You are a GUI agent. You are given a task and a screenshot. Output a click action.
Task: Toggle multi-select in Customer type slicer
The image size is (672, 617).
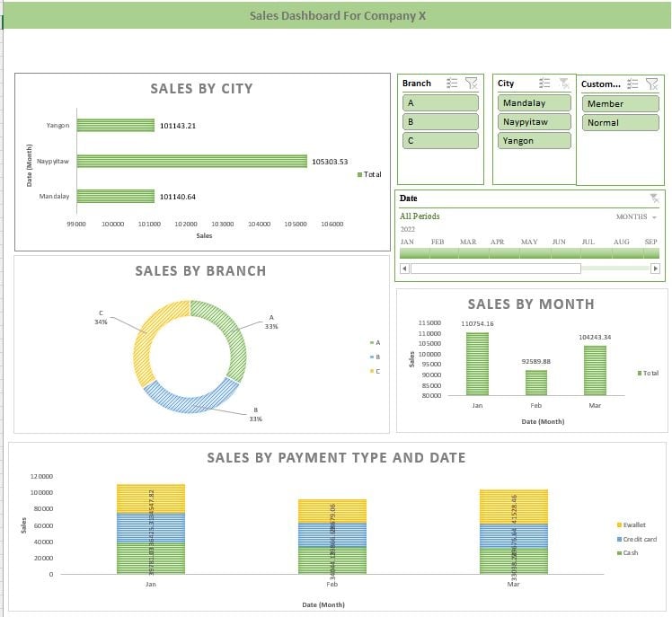pos(632,84)
